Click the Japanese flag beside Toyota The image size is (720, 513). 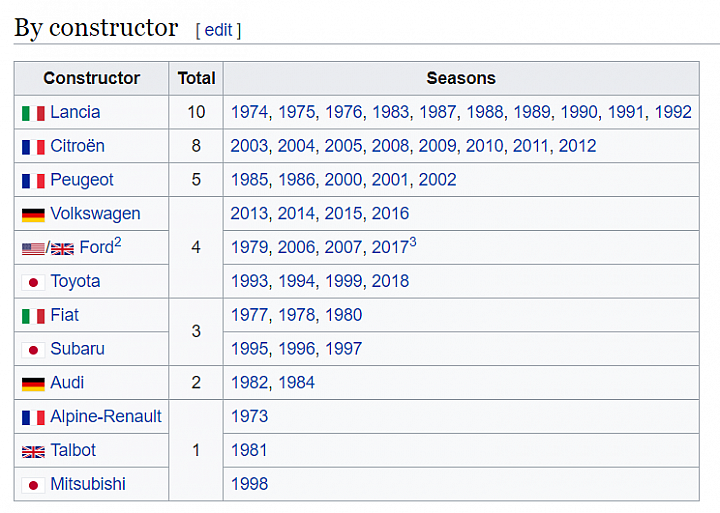pos(33,282)
